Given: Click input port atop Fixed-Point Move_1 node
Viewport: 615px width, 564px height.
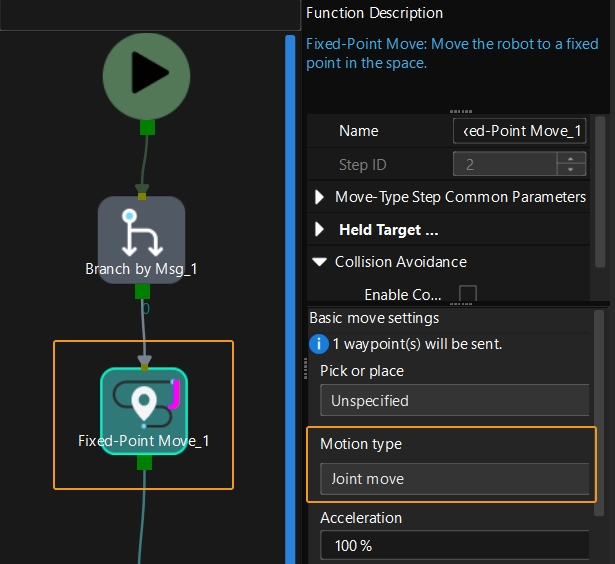Looking at the screenshot, I should point(144,361).
